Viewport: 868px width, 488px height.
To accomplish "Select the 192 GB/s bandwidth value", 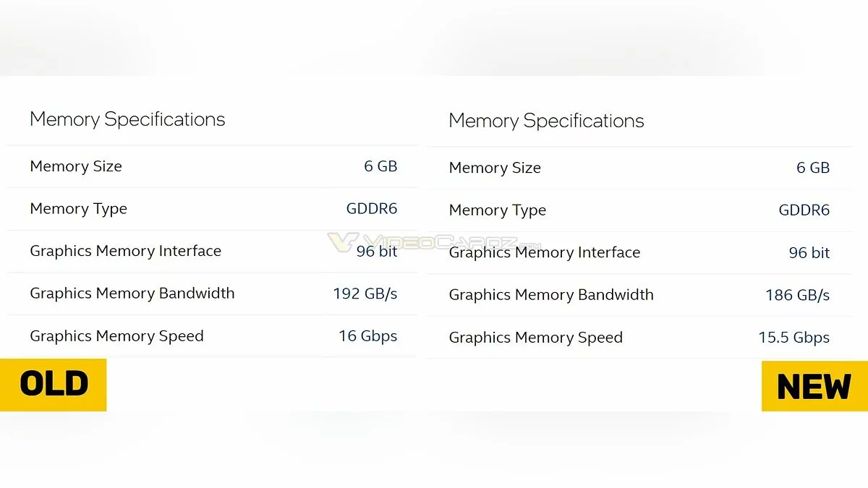I will pos(365,294).
